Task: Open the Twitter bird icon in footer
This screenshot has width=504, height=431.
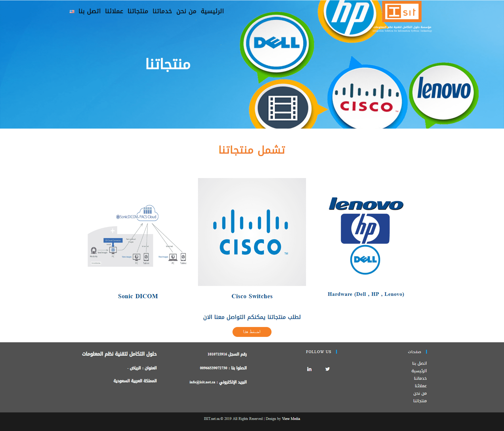Action: [x=328, y=369]
